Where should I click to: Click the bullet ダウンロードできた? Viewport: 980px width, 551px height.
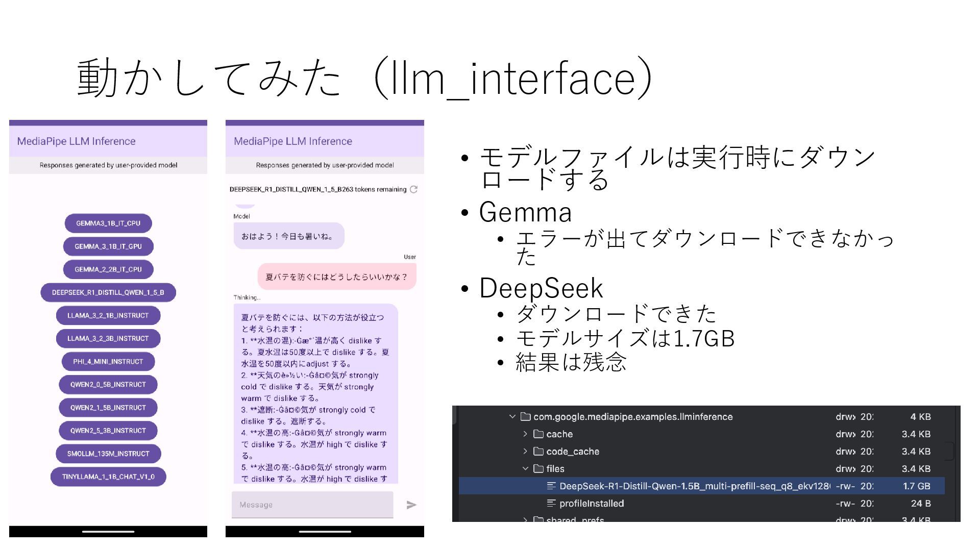616,314
